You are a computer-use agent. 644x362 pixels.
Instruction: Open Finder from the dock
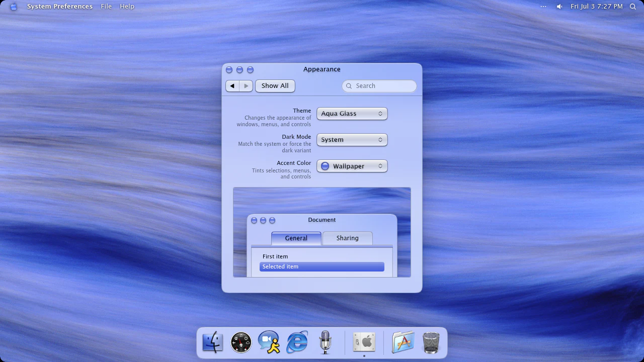pos(213,342)
